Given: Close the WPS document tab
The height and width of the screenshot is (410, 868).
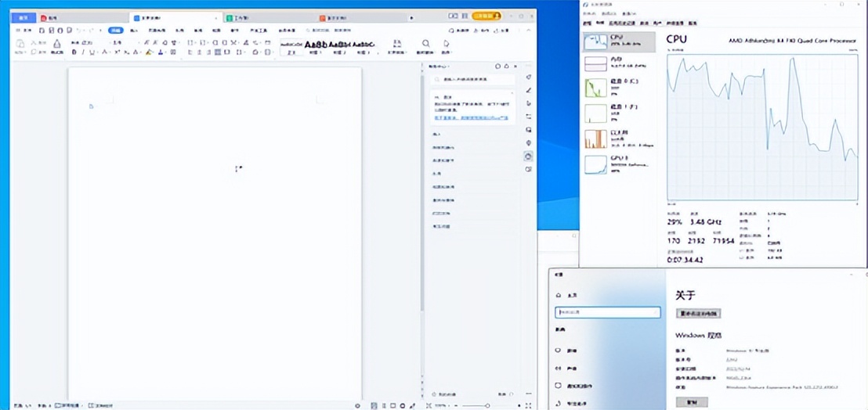Looking at the screenshot, I should (216, 18).
